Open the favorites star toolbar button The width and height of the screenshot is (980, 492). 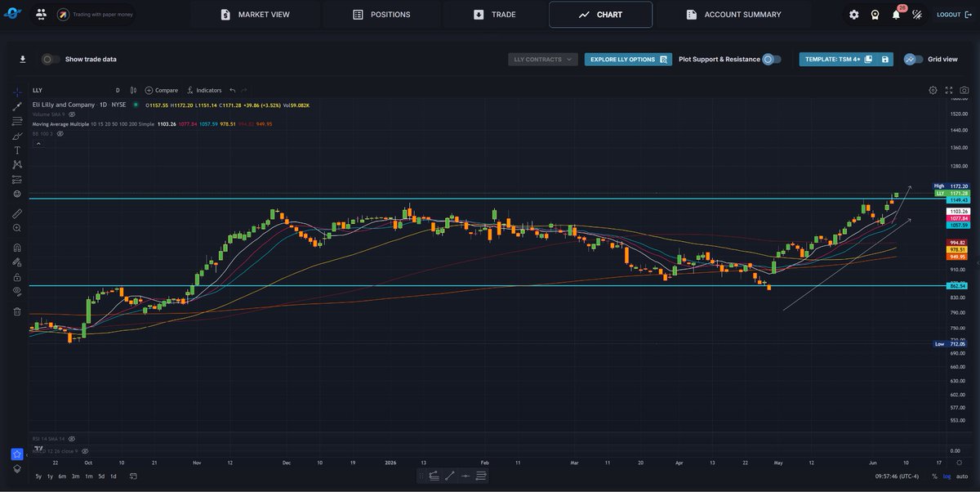tap(16, 454)
